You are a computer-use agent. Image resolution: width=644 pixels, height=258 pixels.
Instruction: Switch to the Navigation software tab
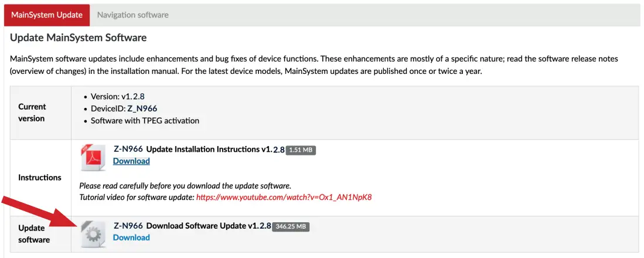click(133, 15)
